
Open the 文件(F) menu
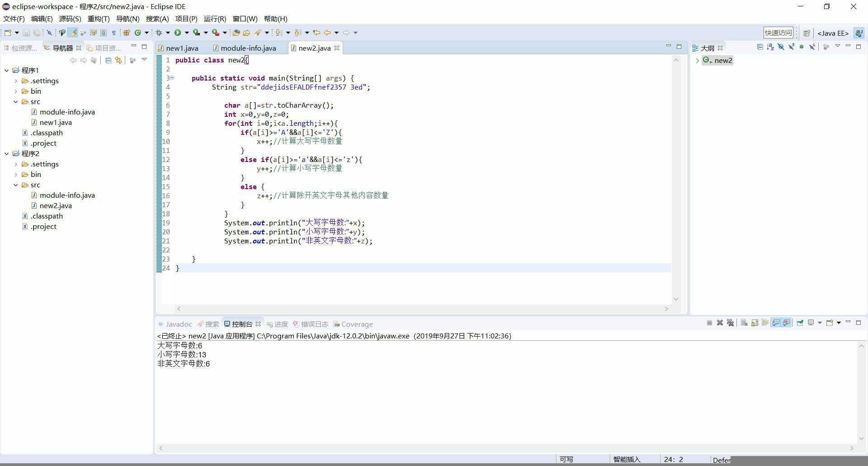(x=14, y=19)
